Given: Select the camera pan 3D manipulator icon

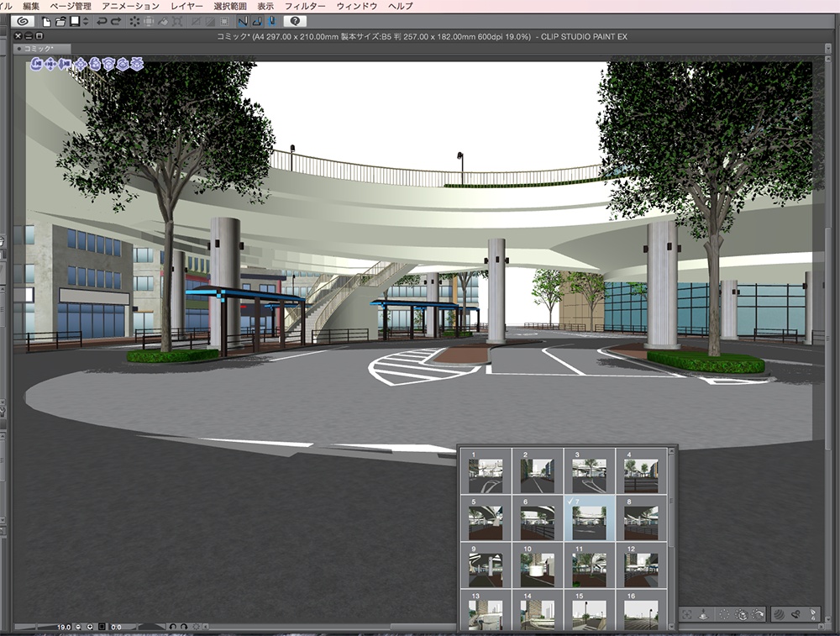Looking at the screenshot, I should coord(50,65).
